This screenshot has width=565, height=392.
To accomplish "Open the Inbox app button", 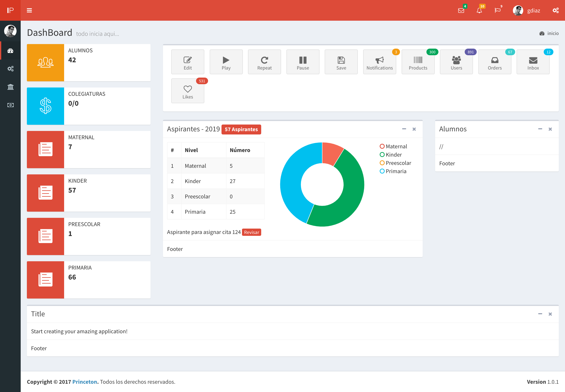I will point(533,62).
